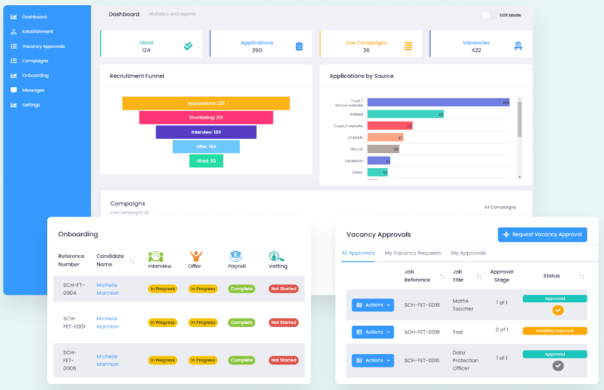The width and height of the screenshot is (604, 390).
Task: Click the Vacancies 422 stat card
Action: point(481,44)
